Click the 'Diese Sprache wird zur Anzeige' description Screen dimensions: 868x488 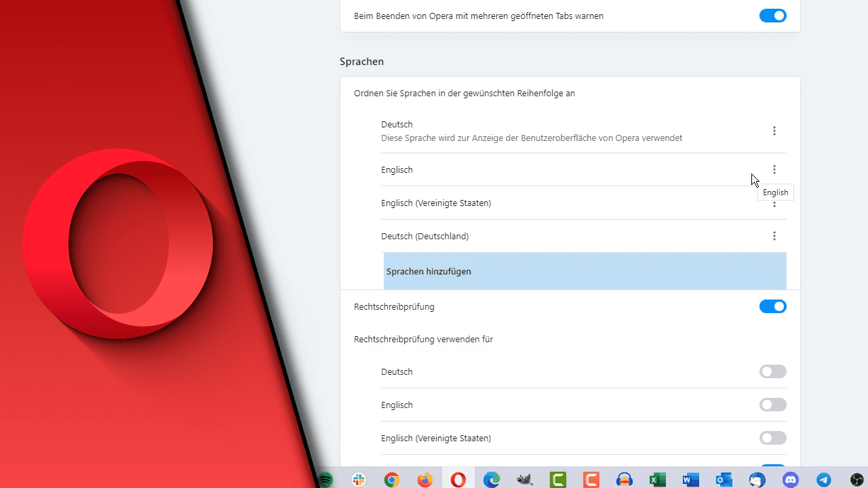click(x=532, y=138)
